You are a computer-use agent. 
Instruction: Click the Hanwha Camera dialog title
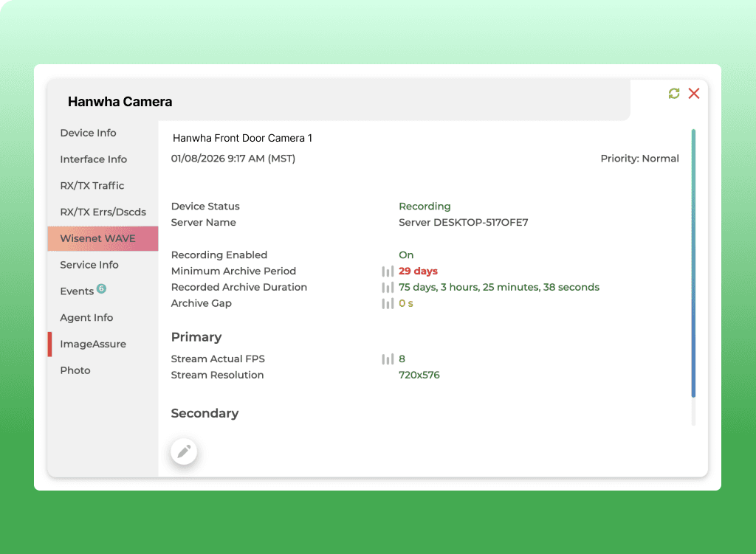pos(120,102)
